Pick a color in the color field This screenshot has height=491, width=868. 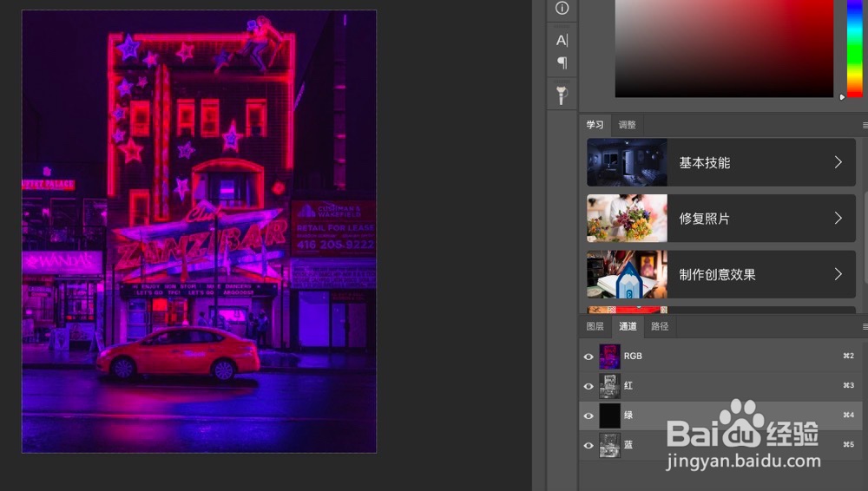tap(724, 49)
